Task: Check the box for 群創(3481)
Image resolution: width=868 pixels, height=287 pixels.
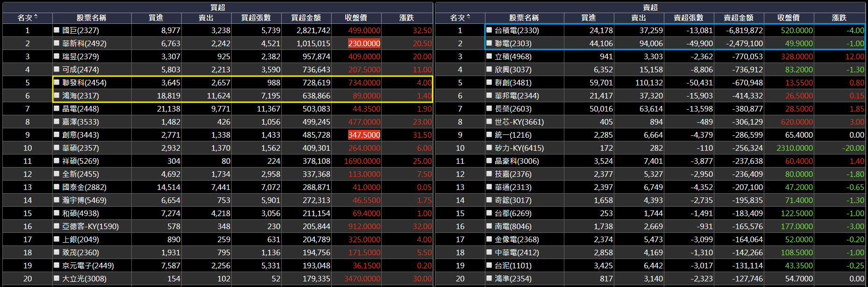Action: coord(489,82)
